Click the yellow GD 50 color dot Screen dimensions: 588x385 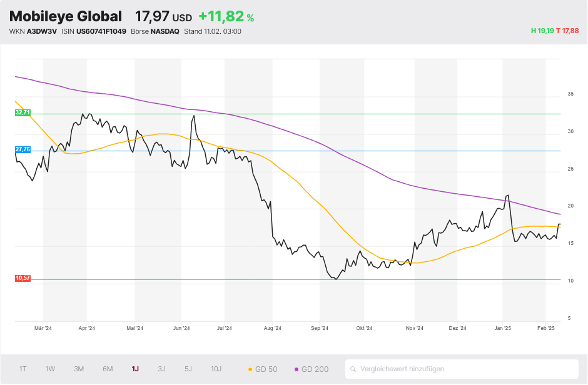tap(250, 369)
